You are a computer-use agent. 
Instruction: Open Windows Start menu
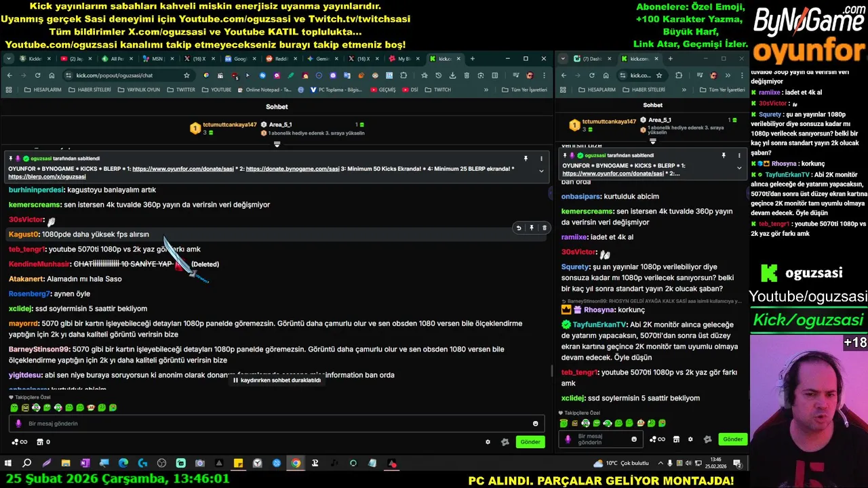pos(8,464)
